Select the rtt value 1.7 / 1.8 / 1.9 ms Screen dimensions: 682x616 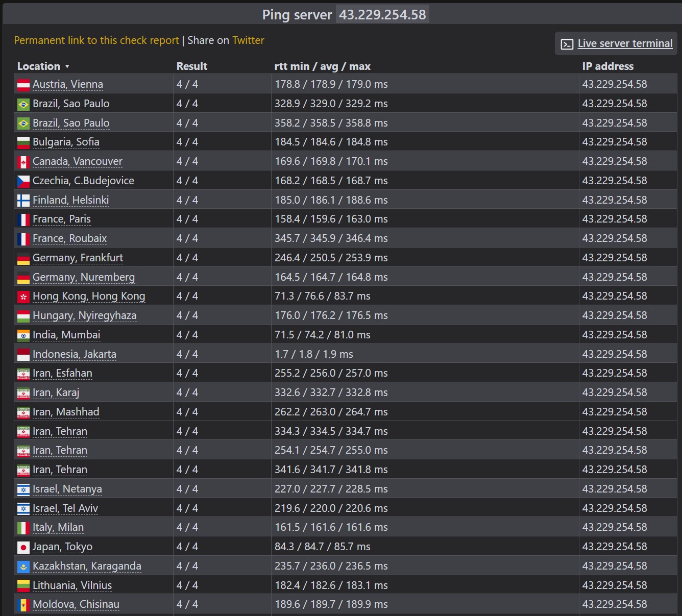point(314,354)
